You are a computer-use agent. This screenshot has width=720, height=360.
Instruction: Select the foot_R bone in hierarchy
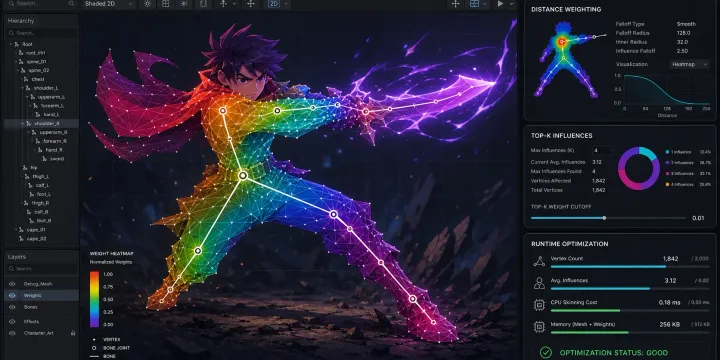[44, 221]
